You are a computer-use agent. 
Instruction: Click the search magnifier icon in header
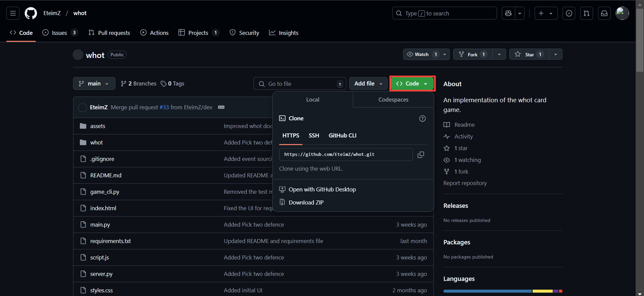coord(399,13)
